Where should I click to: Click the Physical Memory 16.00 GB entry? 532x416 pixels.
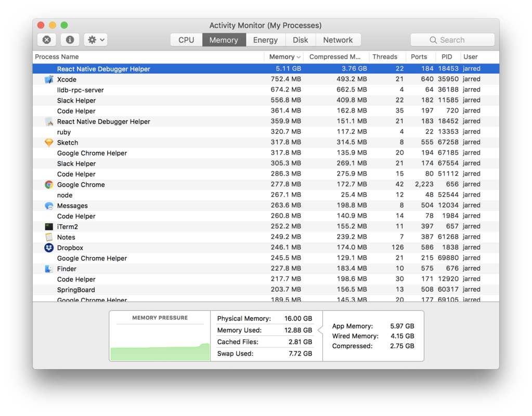click(x=265, y=319)
